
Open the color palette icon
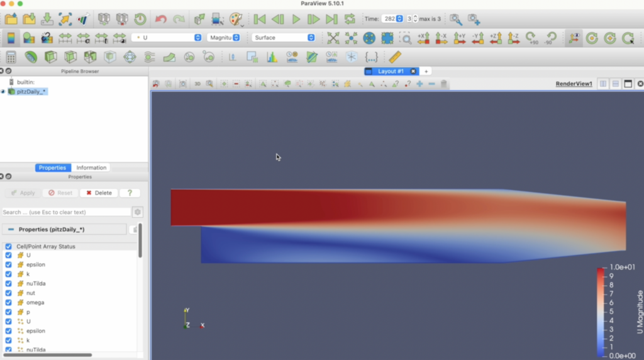[236, 19]
